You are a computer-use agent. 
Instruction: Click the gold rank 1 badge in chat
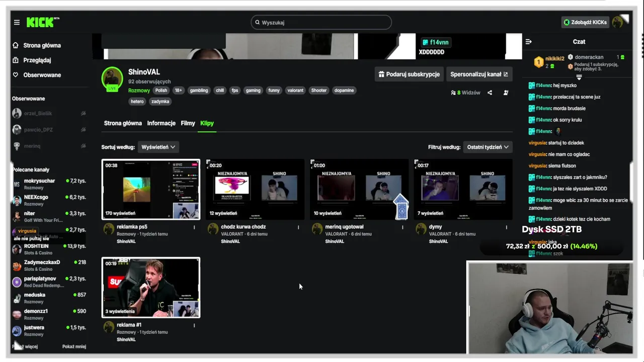pyautogui.click(x=539, y=62)
